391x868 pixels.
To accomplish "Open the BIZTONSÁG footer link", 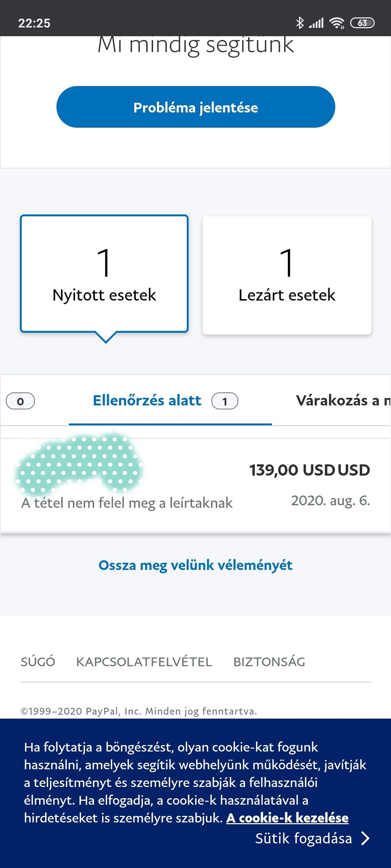I will pyautogui.click(x=269, y=662).
